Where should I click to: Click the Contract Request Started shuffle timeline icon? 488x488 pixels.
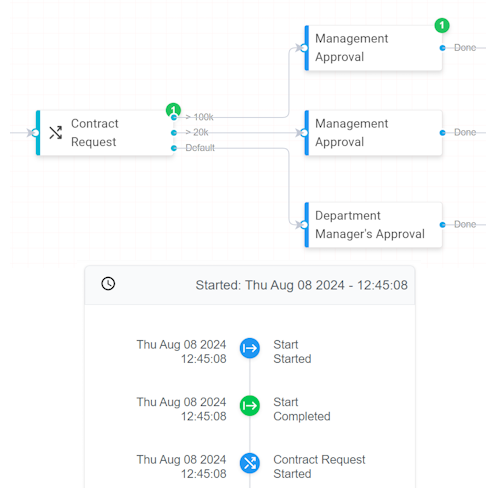(x=250, y=463)
